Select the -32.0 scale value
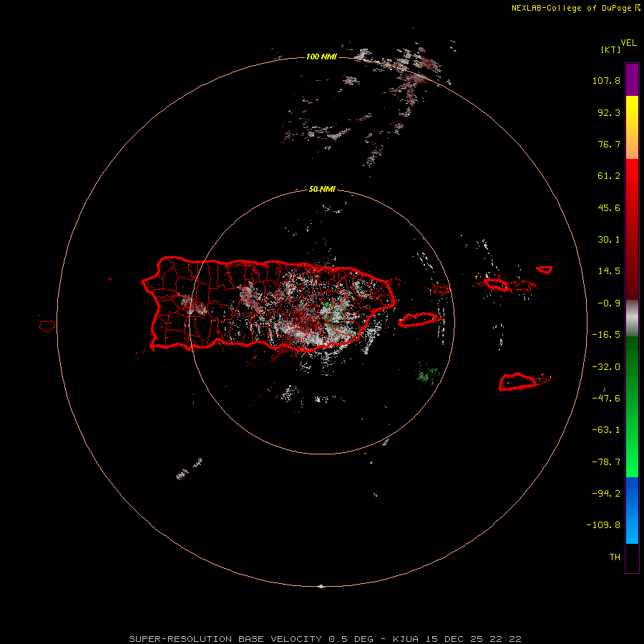 tap(606, 367)
